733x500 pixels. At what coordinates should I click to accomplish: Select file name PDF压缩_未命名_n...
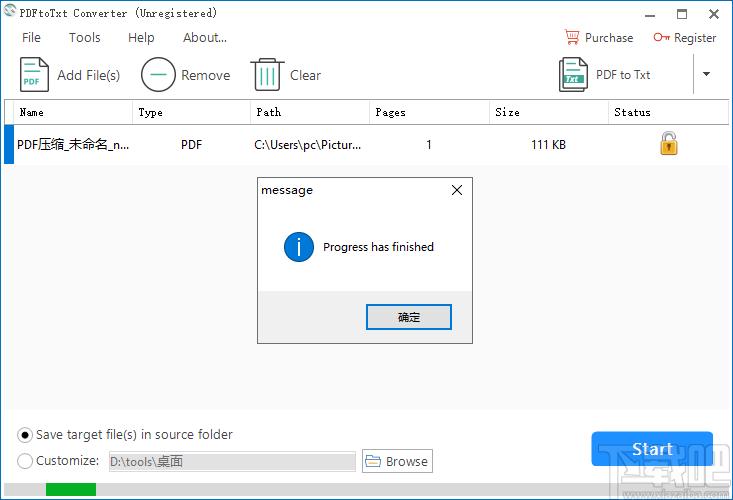tap(73, 145)
